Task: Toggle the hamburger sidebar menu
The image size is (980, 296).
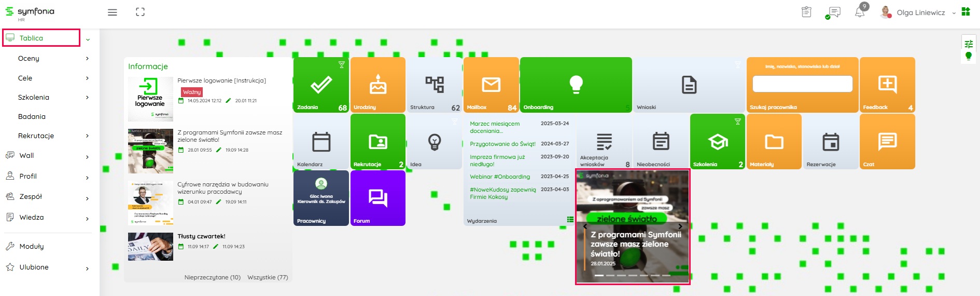Action: pyautogui.click(x=112, y=12)
